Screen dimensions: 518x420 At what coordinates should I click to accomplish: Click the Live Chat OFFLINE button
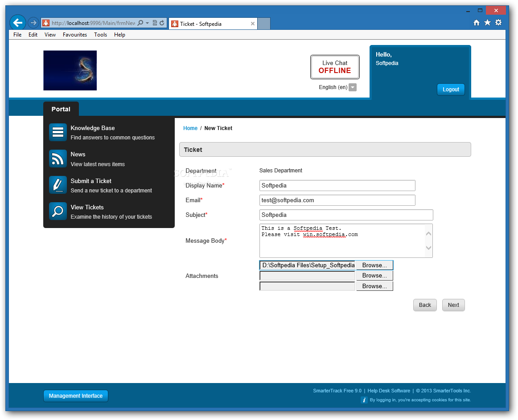coord(335,67)
